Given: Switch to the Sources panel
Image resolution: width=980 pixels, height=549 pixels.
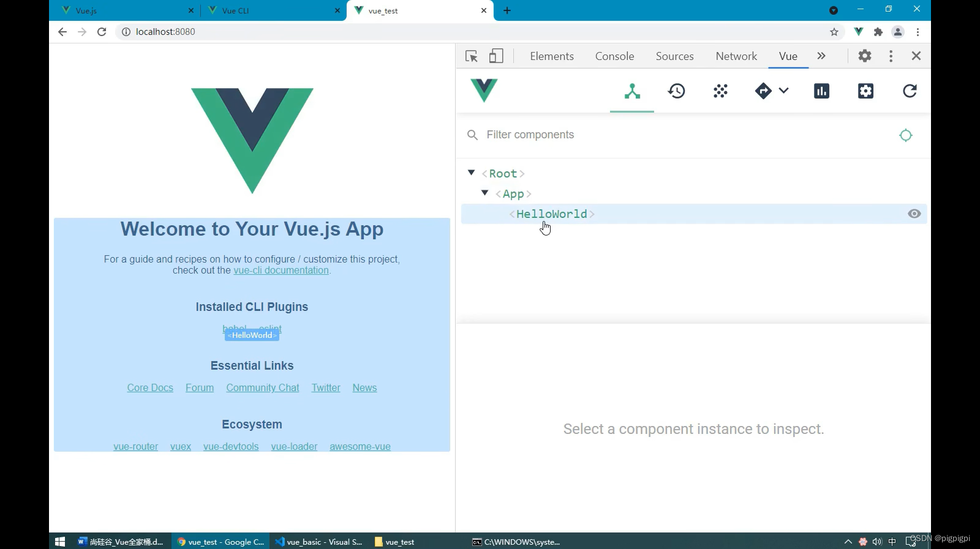Looking at the screenshot, I should (674, 56).
